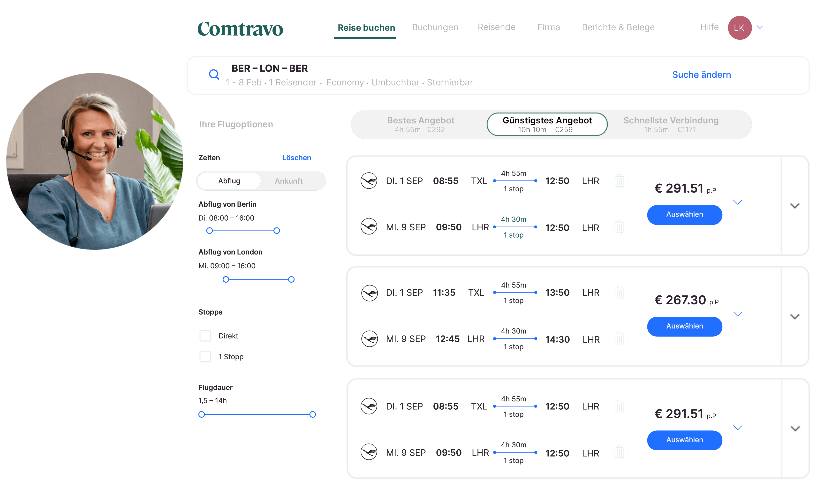Select the Bestes Angebot sorting tab
The image size is (832, 504).
click(x=420, y=124)
